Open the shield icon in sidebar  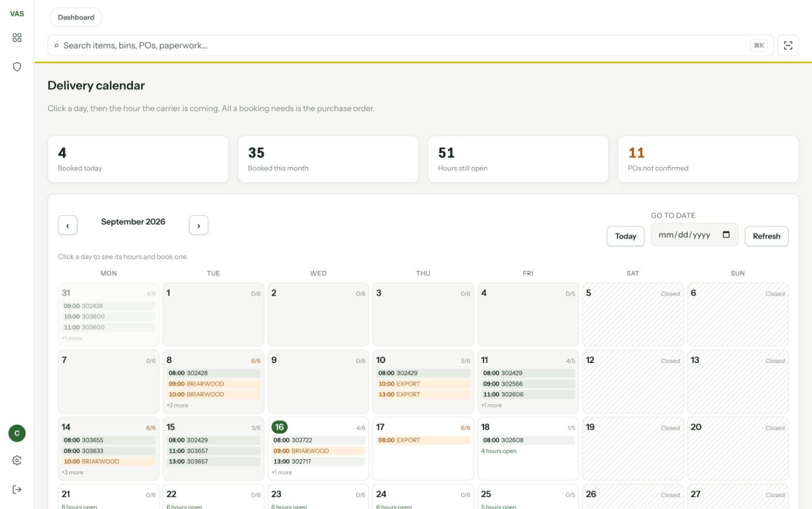pos(17,67)
